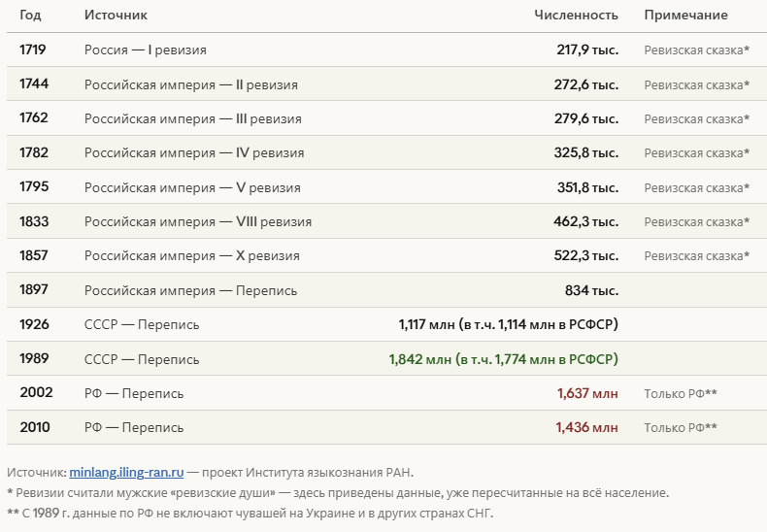Select the 834 тыс. census value
767x532 pixels.
(x=591, y=290)
